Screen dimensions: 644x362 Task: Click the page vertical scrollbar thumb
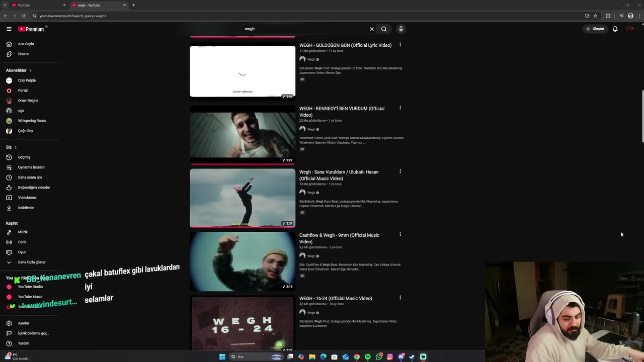pyautogui.click(x=642, y=116)
